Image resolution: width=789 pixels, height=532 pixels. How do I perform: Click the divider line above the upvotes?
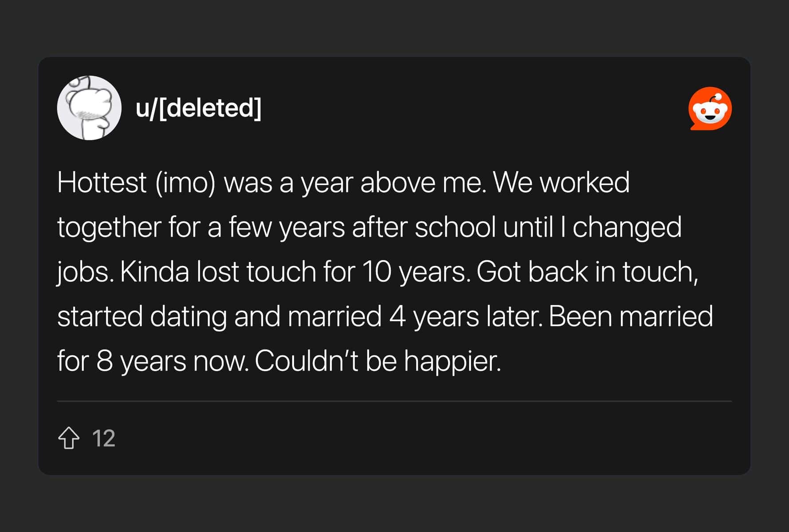394,401
